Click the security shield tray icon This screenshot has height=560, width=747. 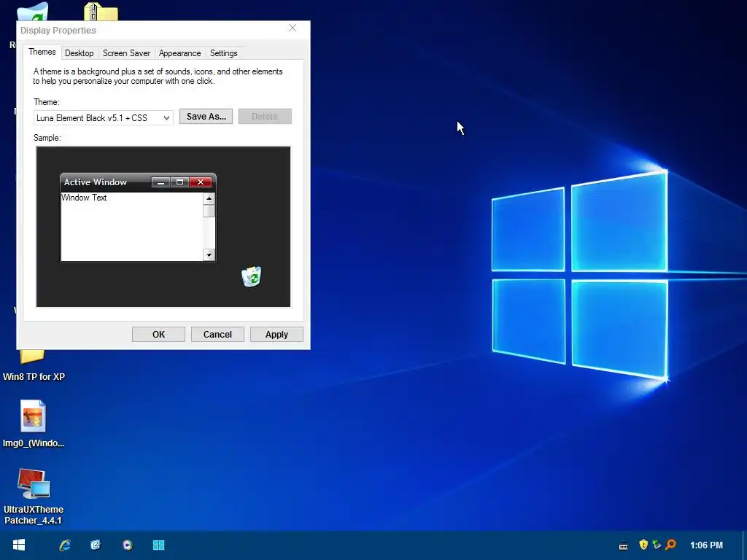[x=643, y=544]
